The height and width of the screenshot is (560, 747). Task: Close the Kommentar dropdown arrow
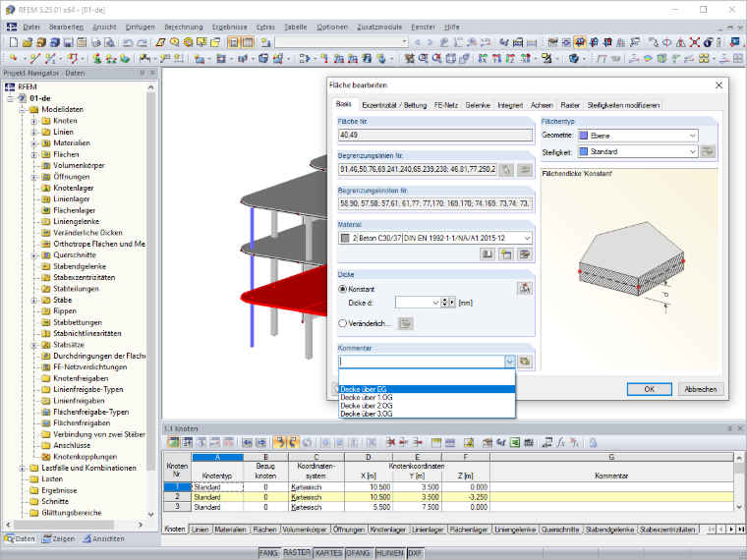coord(510,362)
